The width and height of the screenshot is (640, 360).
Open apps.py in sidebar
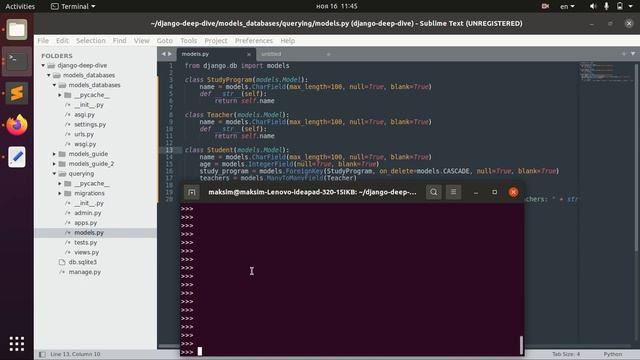click(x=86, y=223)
